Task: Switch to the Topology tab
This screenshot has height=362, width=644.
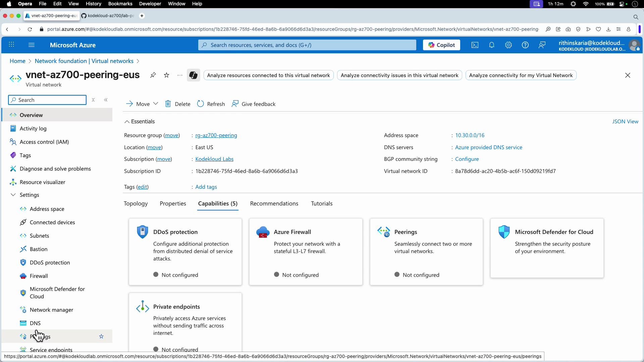Action: click(136, 203)
